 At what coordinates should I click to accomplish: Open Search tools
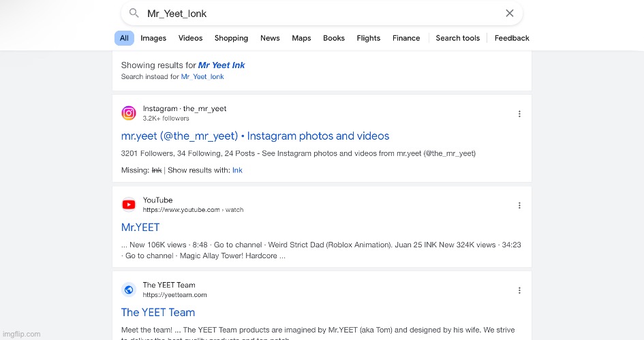[x=457, y=38]
